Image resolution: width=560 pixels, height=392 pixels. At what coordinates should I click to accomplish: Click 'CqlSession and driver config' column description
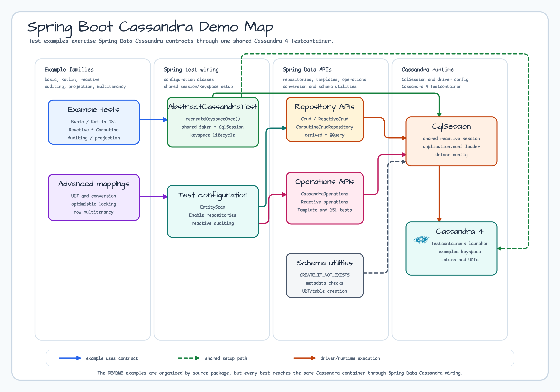(435, 79)
